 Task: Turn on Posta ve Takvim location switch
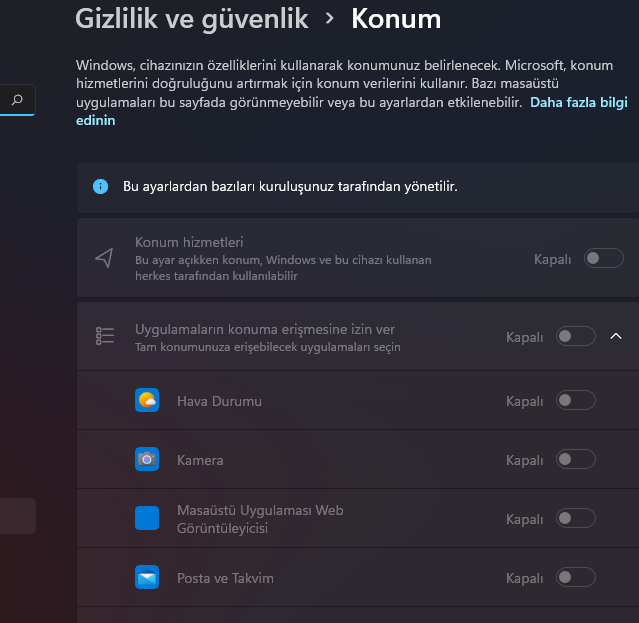pos(575,577)
